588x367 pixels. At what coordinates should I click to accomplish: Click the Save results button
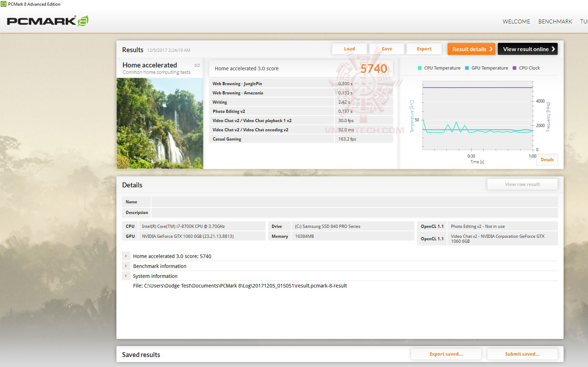[x=387, y=49]
